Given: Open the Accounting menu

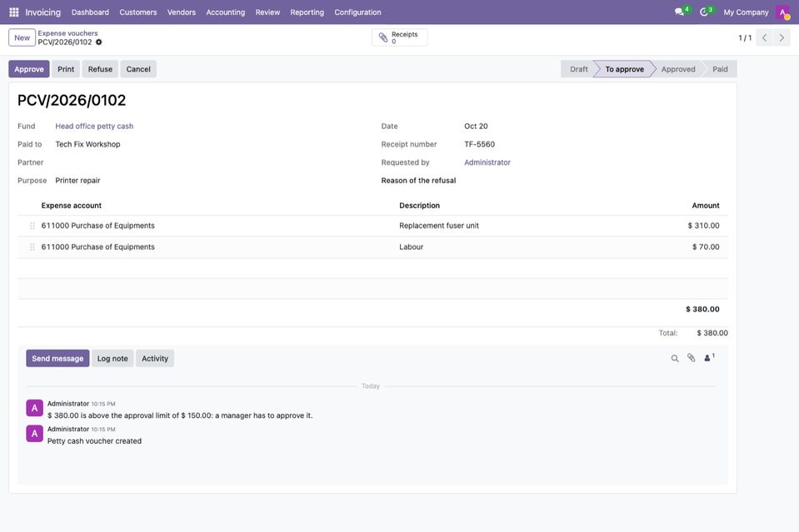Looking at the screenshot, I should pyautogui.click(x=225, y=12).
